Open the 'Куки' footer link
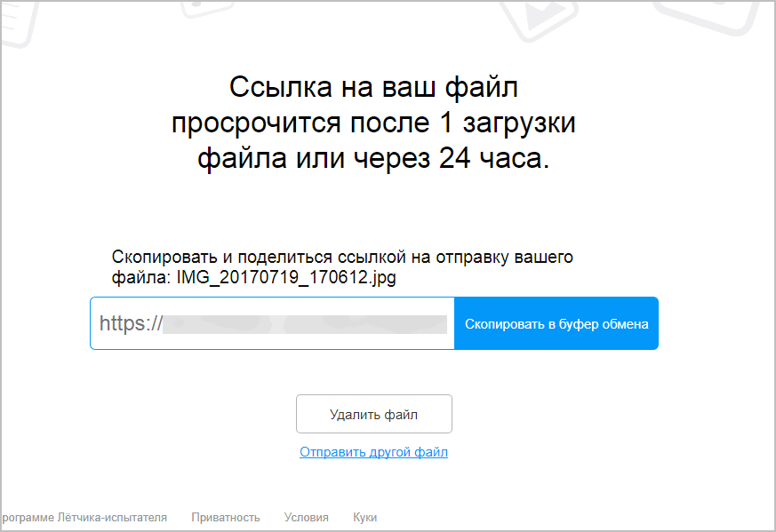Screen dimensions: 776x532 (x=364, y=517)
